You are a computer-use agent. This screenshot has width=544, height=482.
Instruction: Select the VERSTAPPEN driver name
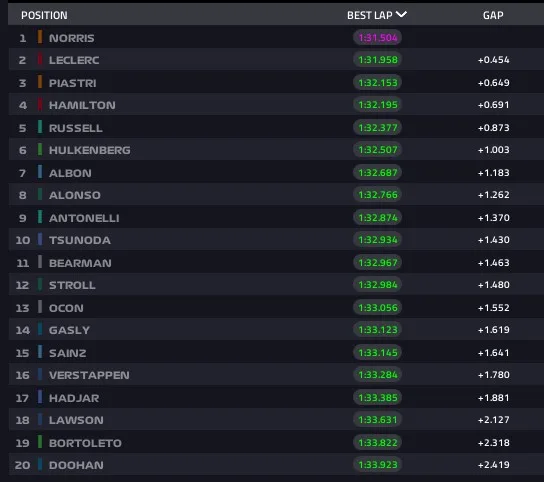[x=89, y=375]
